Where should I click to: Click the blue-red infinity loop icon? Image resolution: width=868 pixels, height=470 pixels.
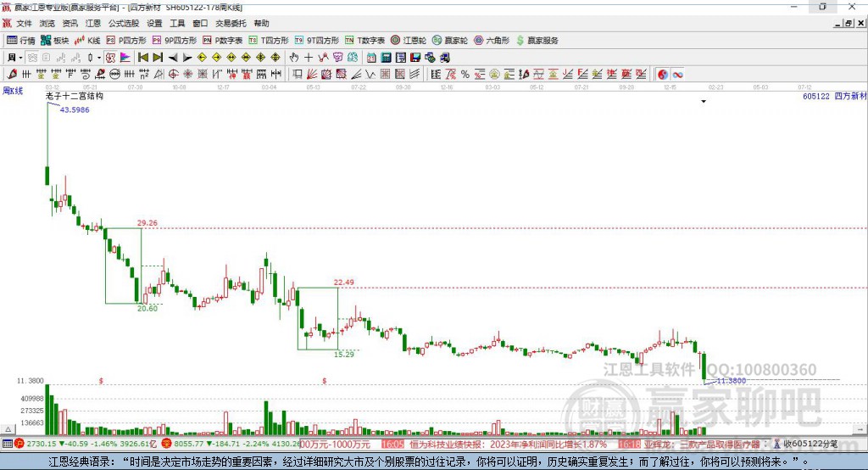[677, 75]
